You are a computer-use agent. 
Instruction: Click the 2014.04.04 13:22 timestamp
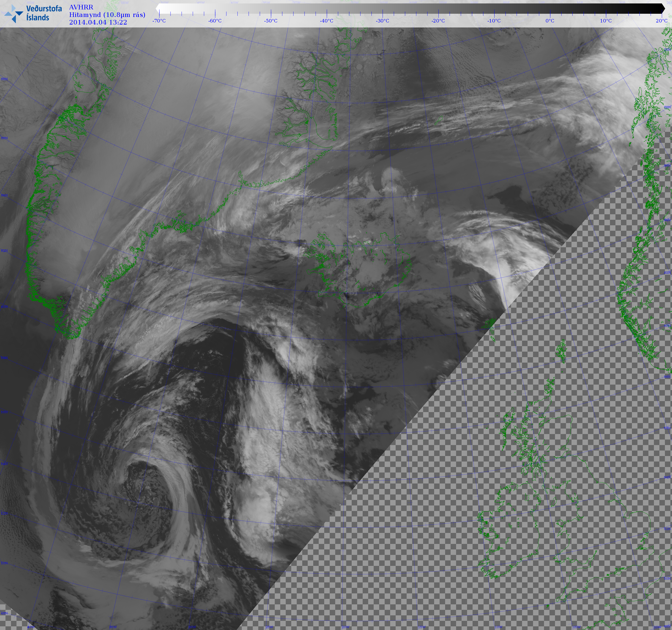[98, 22]
